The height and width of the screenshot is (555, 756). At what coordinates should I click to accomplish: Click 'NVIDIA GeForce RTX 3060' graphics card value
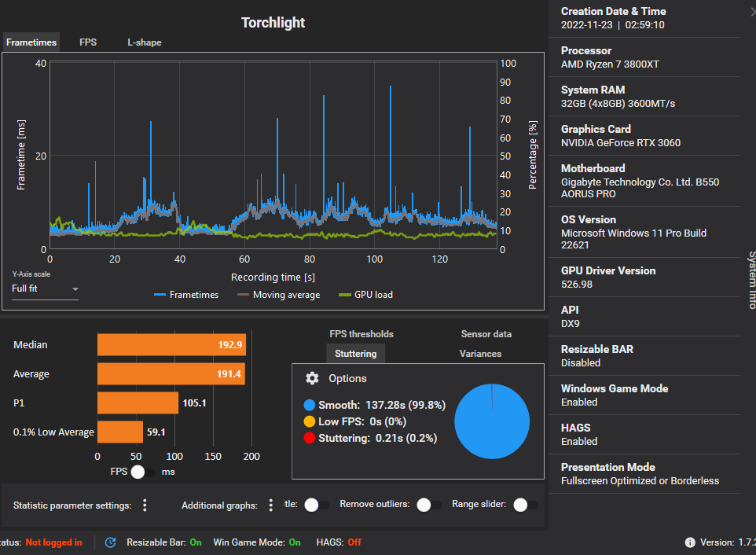tap(621, 143)
